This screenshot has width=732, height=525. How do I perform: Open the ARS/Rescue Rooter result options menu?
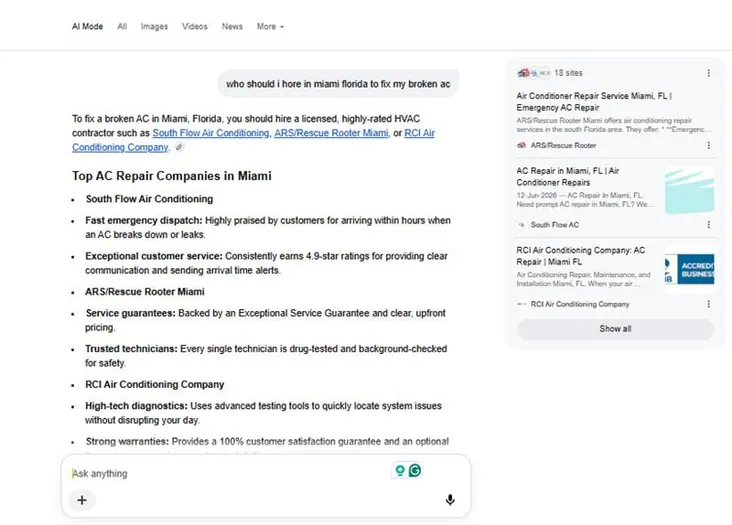coord(709,145)
